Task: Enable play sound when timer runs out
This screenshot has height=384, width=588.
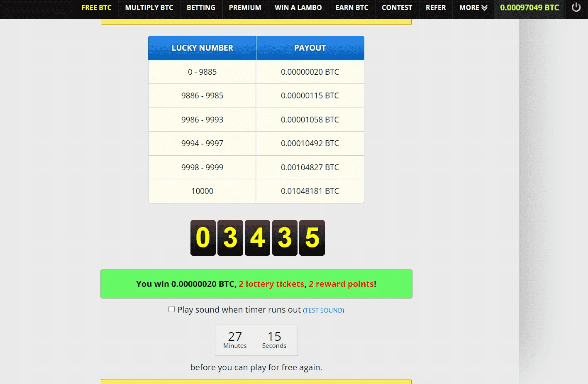Action: (171, 309)
